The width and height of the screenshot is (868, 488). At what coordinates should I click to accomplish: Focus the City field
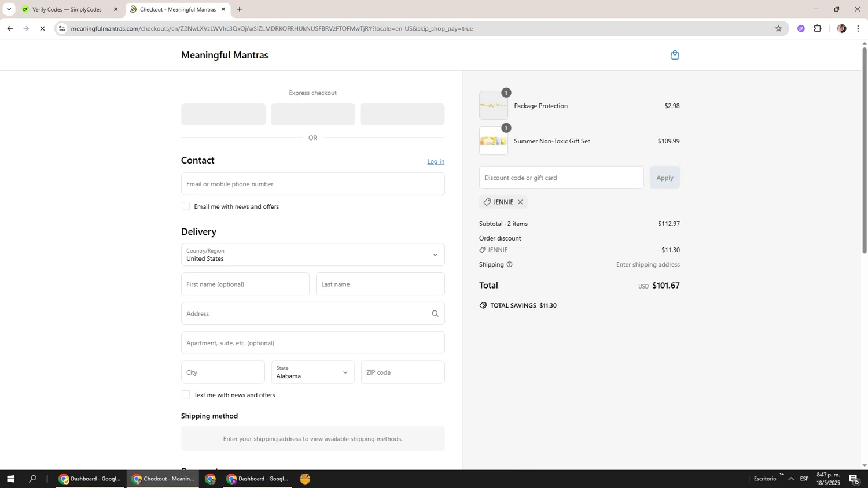point(223,372)
